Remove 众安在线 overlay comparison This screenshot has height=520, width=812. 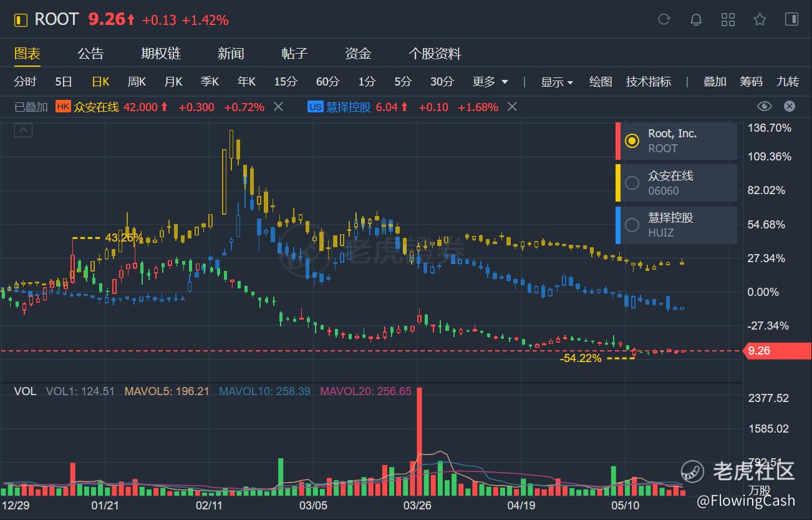[x=279, y=107]
